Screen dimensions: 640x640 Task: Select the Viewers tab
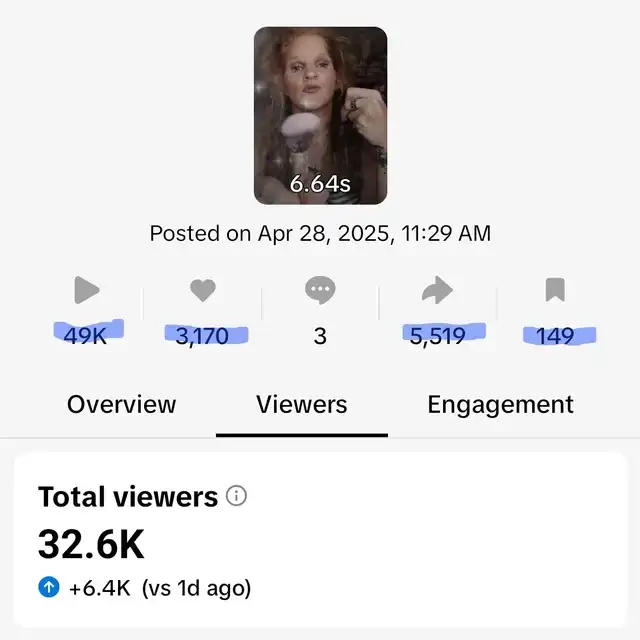coord(301,404)
